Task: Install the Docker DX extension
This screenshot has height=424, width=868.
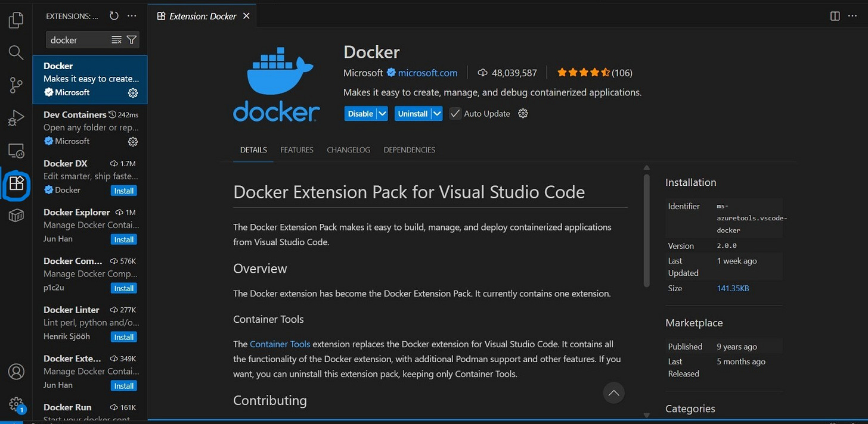Action: click(124, 191)
